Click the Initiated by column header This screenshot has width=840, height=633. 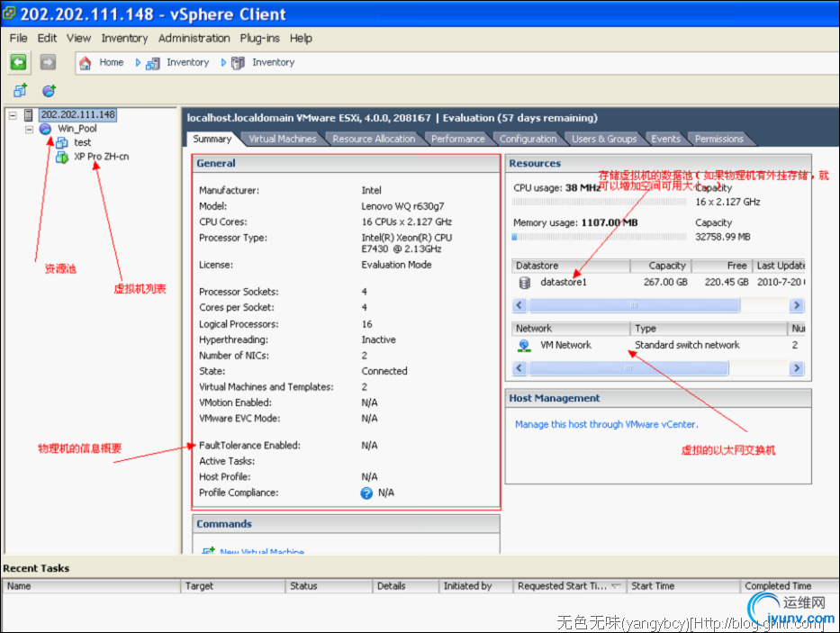[476, 586]
